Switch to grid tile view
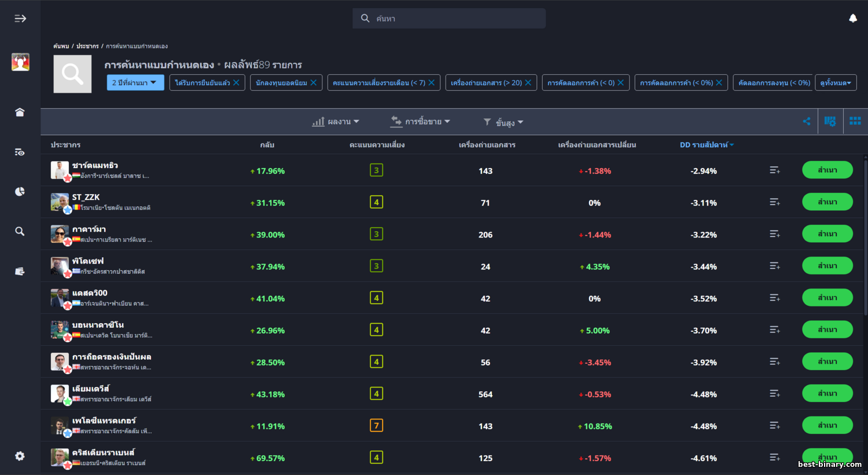The image size is (868, 475). (855, 121)
